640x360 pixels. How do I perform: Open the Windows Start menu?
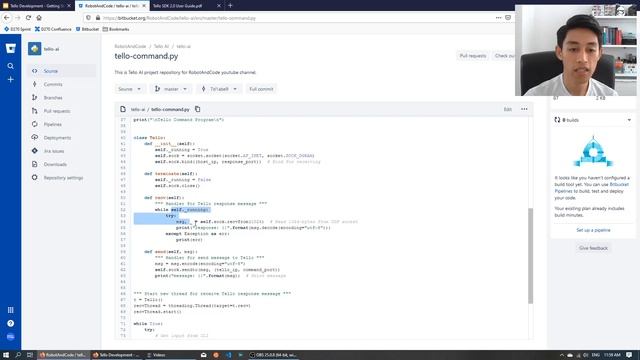[6, 355]
